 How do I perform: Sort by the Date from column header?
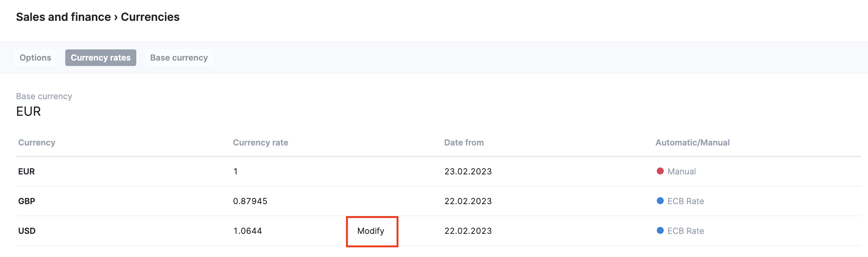[464, 142]
